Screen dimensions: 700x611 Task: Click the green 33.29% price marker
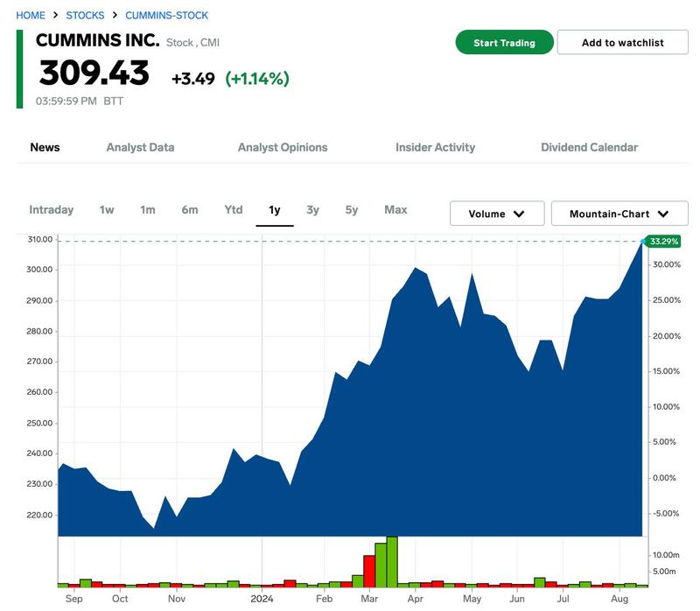[x=664, y=241]
